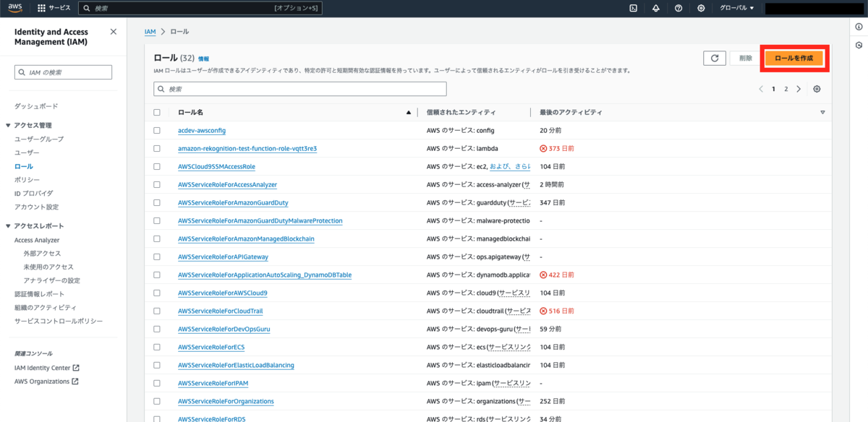
Task: Open ユーザーグループ in sidebar
Action: tap(39, 139)
